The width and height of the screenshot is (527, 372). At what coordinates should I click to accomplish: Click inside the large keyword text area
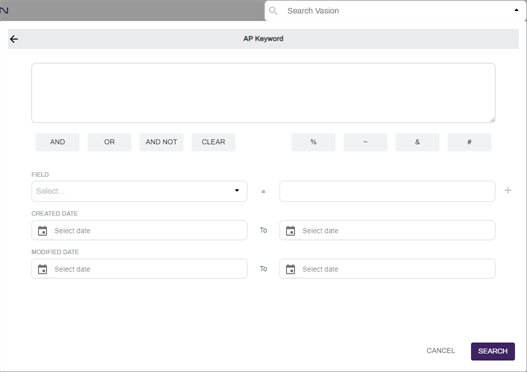pyautogui.click(x=263, y=93)
